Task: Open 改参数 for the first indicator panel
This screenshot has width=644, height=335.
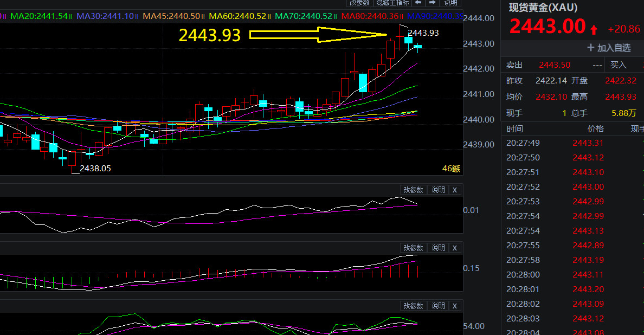Action: 413,190
